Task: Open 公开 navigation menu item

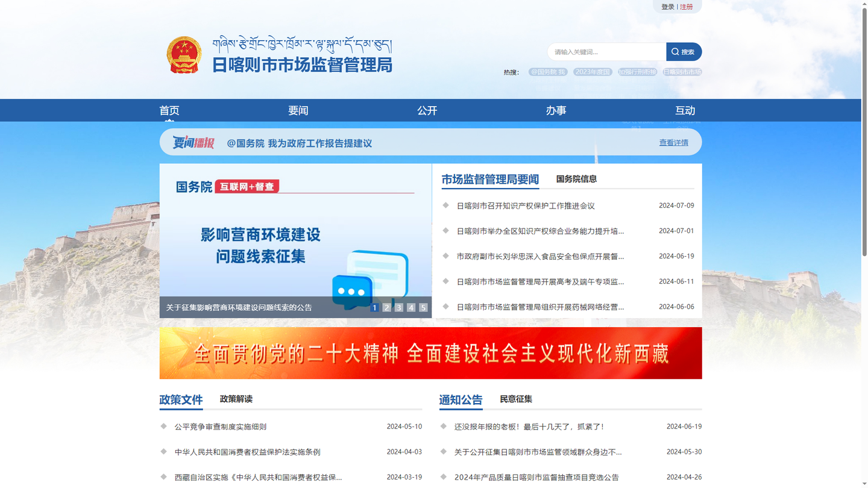Action: click(427, 110)
